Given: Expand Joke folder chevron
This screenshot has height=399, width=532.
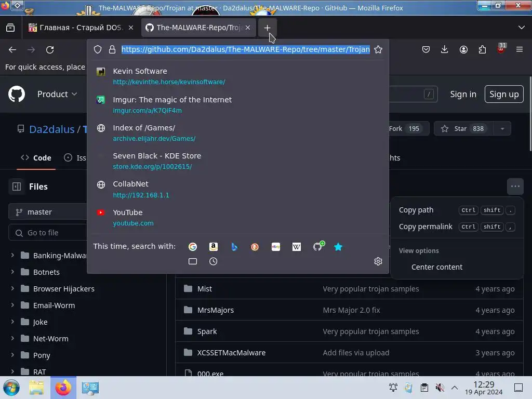Looking at the screenshot, I should click(x=12, y=321).
